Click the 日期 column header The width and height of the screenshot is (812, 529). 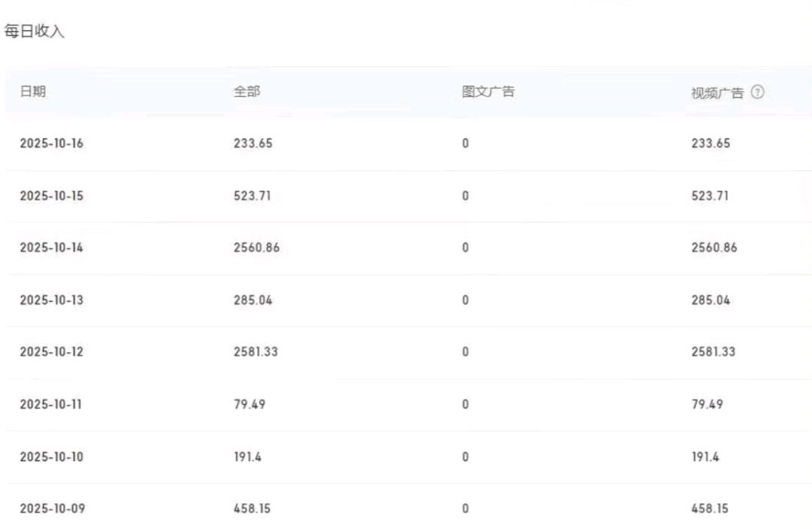[35, 92]
